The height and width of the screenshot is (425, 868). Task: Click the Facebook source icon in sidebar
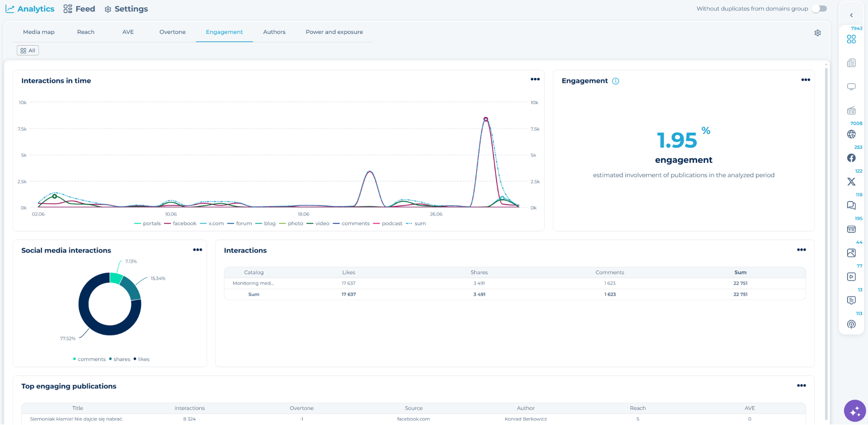click(x=851, y=158)
